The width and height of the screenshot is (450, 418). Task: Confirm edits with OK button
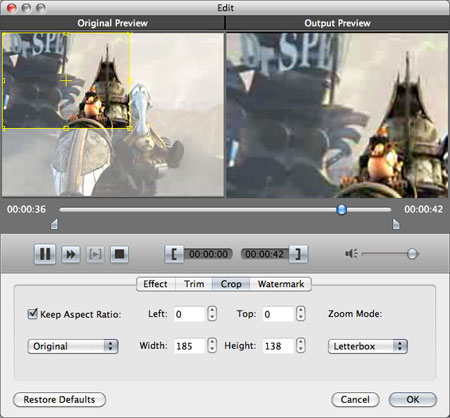[x=413, y=399]
